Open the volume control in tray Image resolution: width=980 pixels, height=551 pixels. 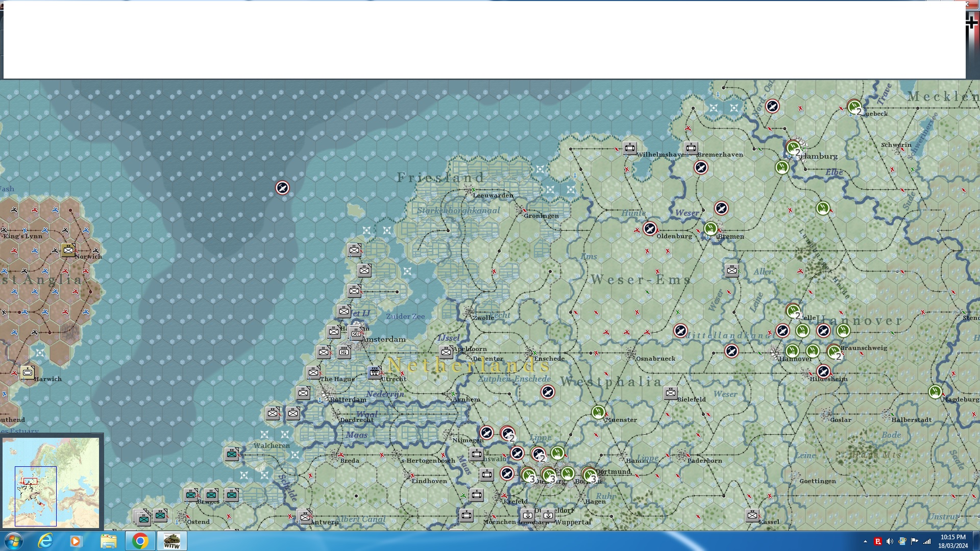tap(890, 541)
